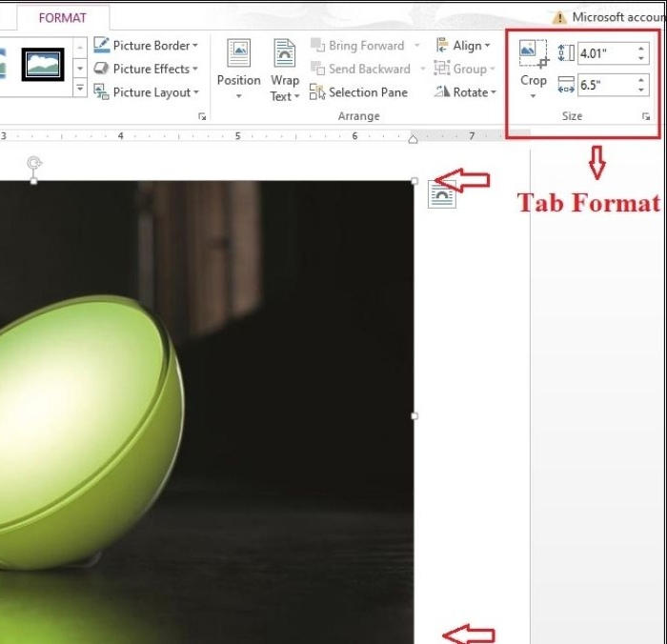Screen dimensions: 667x644
Task: Select the black-framed picture style thumbnail
Action: point(43,64)
